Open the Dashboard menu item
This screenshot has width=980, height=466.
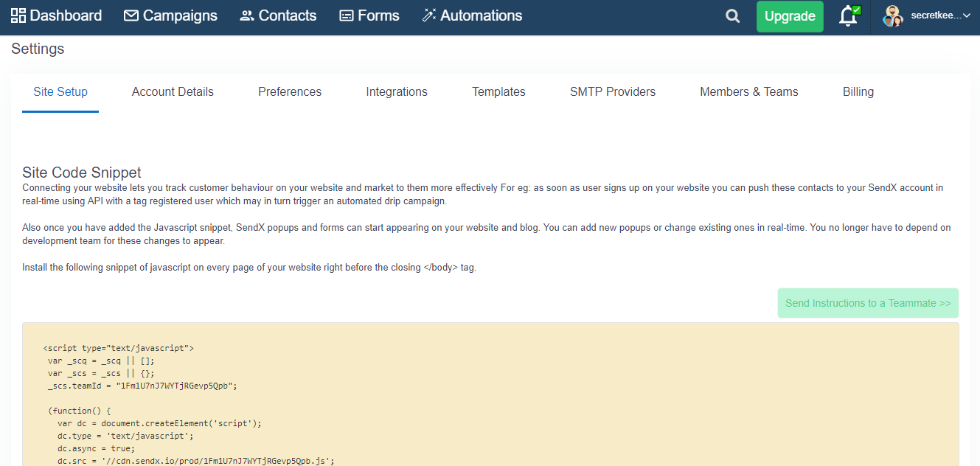coord(56,15)
